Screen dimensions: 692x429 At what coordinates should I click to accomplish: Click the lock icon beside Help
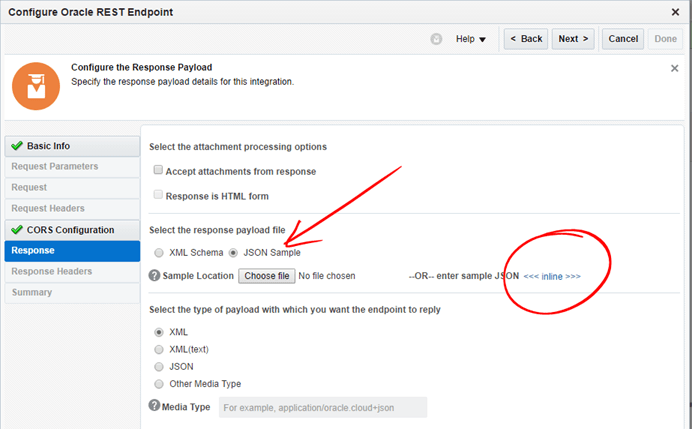pos(436,39)
